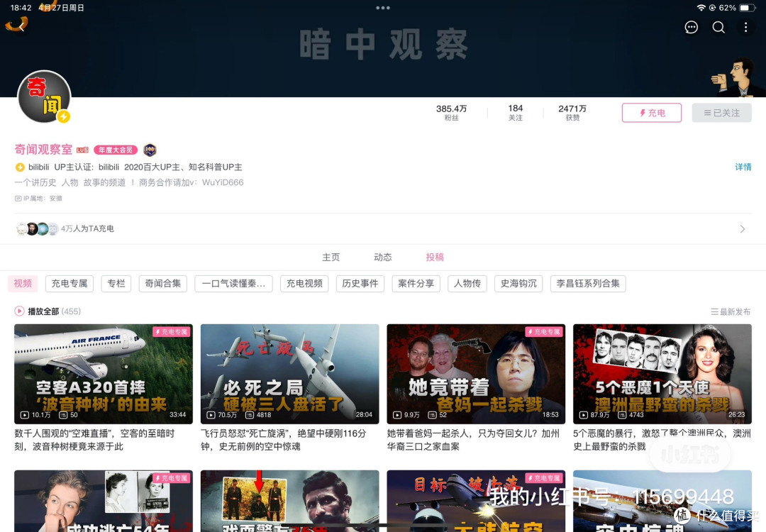766x532 pixels.
Task: Tap the back arrow icon
Action: 21,27
